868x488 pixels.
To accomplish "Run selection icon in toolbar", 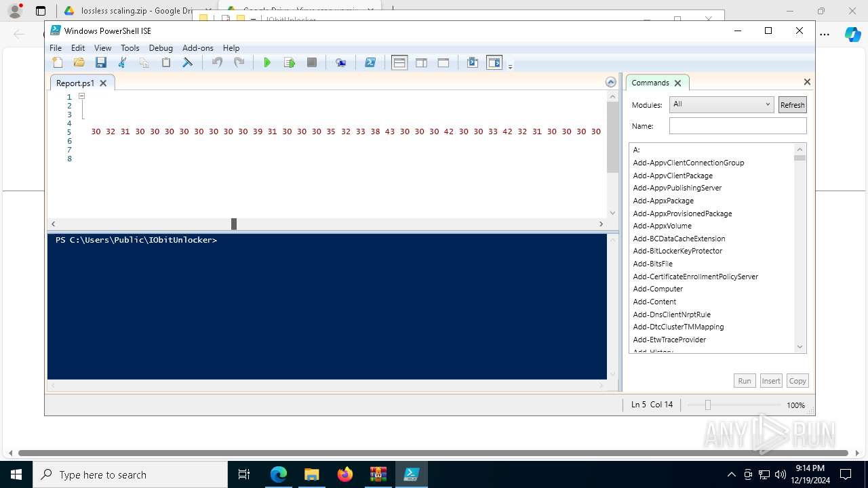I will point(290,63).
